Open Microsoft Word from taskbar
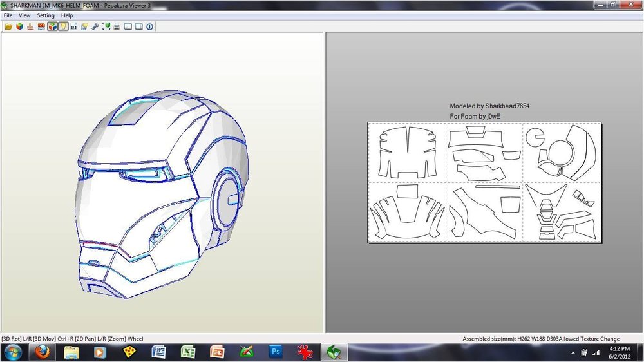Image resolution: width=644 pixels, height=362 pixels. click(158, 352)
